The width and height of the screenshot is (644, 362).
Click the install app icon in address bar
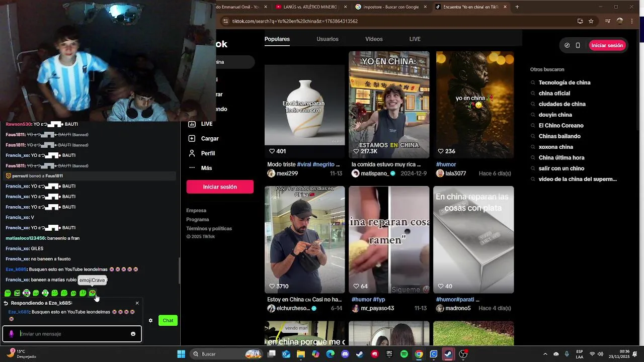click(x=580, y=21)
